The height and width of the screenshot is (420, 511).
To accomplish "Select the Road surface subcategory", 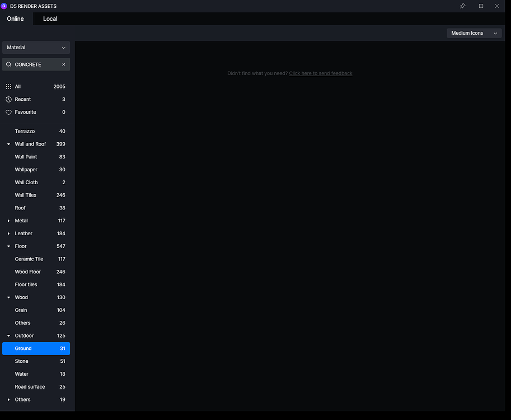I will click(36, 386).
